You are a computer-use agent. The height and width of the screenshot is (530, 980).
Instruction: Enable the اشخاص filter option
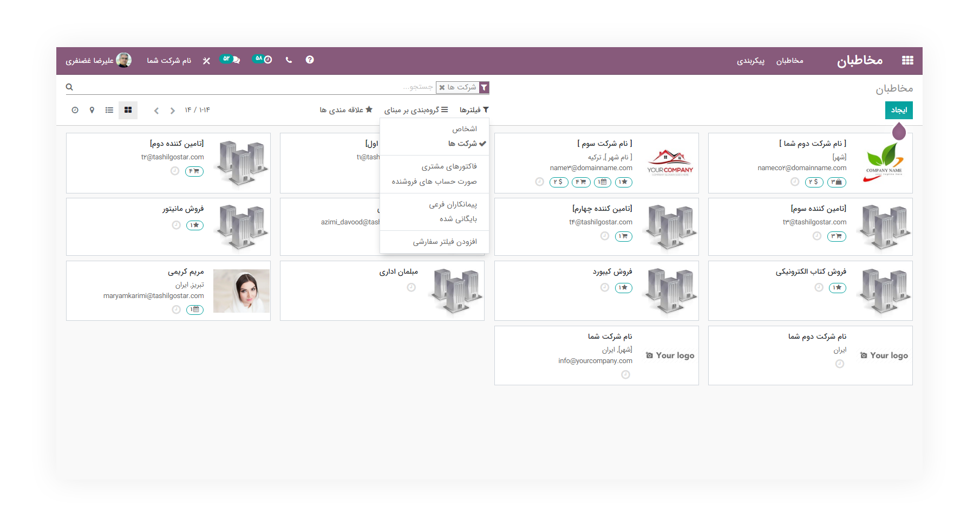tap(465, 129)
